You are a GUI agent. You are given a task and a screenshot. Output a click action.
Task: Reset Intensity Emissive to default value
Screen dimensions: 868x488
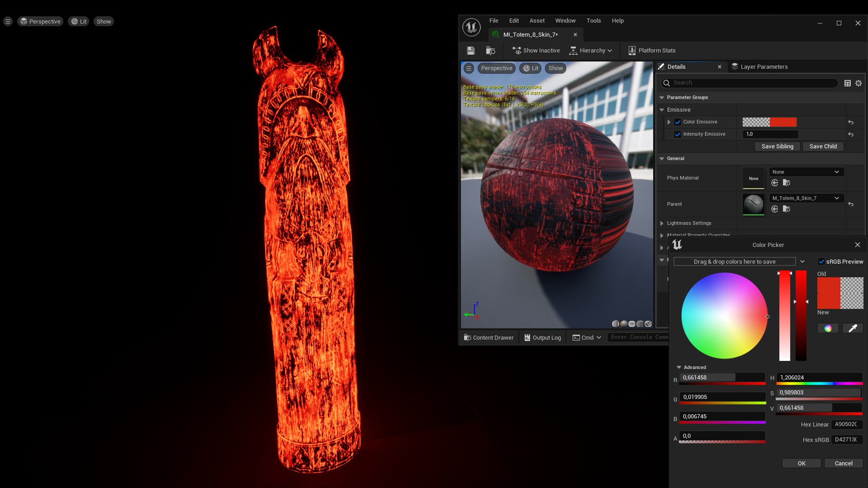851,134
